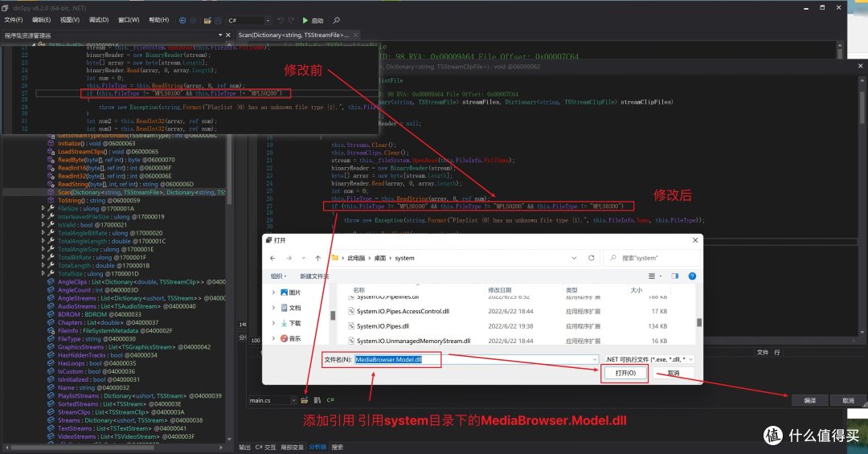
Task: Open the 编辑(E) menu
Action: [42, 20]
